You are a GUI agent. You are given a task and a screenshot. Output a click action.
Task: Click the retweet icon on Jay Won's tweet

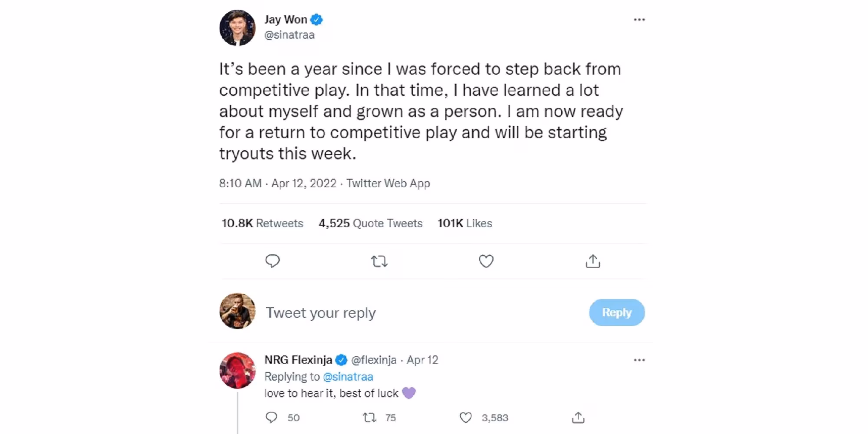(379, 261)
